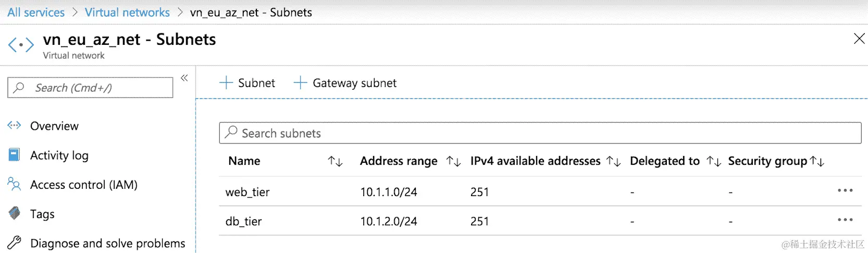The width and height of the screenshot is (868, 253).
Task: Sort by IPv4 available addresses arrows
Action: [614, 162]
